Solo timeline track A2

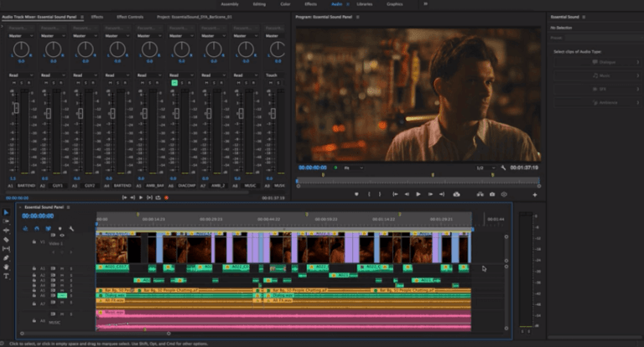pyautogui.click(x=71, y=275)
